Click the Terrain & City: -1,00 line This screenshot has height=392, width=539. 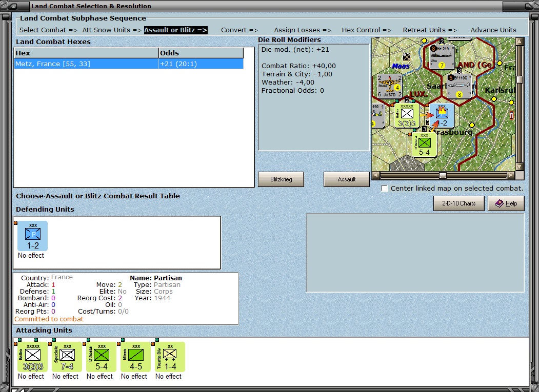pos(296,74)
